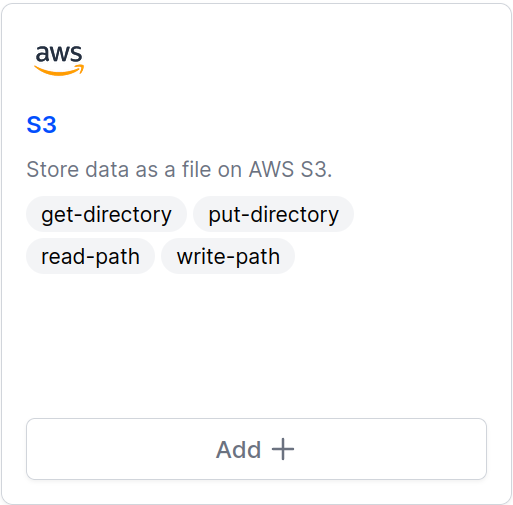Open the S3 integration link
The image size is (513, 505).
42,125
